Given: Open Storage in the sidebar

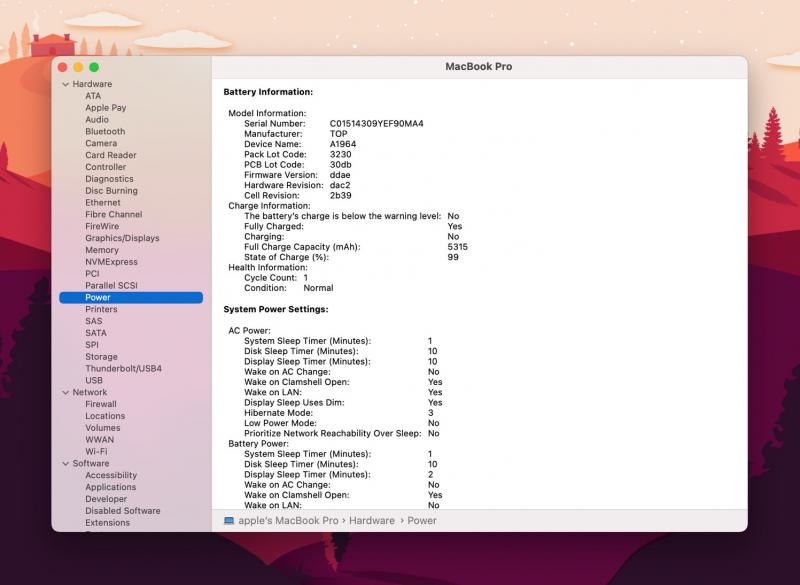Looking at the screenshot, I should 102,357.
